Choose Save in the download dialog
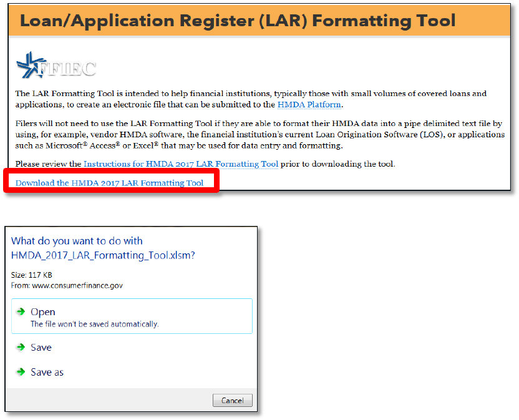The image size is (519, 420). (41, 348)
